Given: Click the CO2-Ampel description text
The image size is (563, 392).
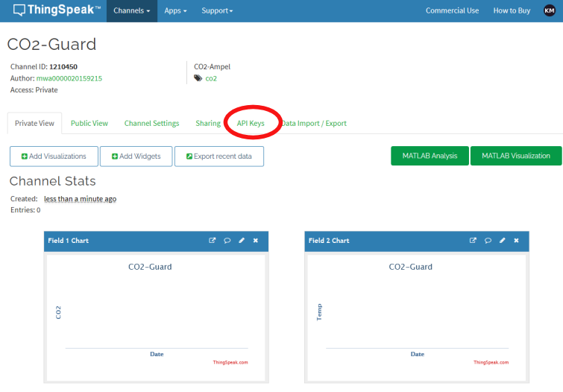Looking at the screenshot, I should pos(213,67).
